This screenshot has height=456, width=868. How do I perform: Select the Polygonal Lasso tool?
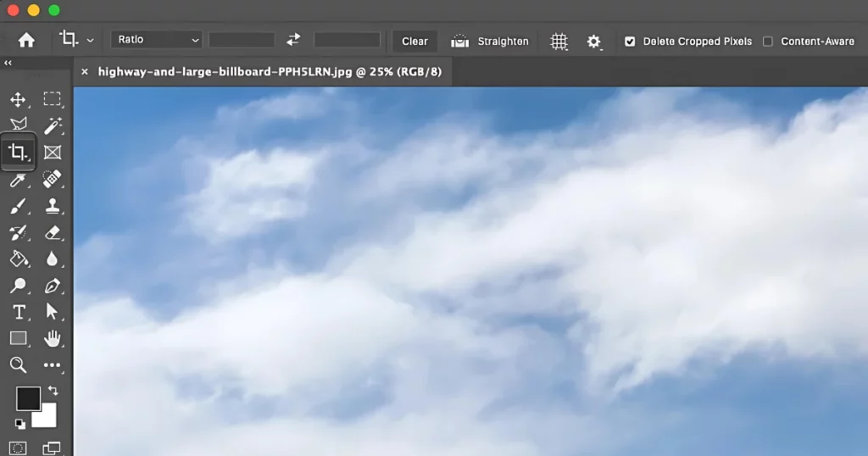coord(19,125)
